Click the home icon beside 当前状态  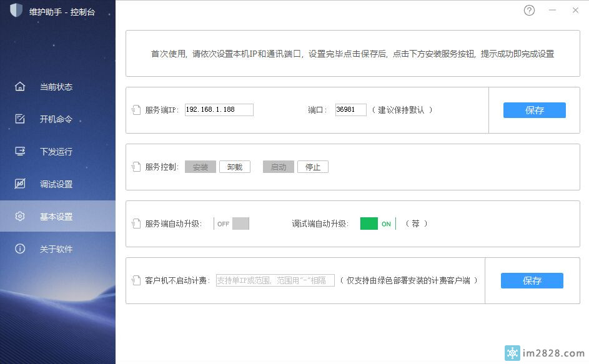click(20, 87)
